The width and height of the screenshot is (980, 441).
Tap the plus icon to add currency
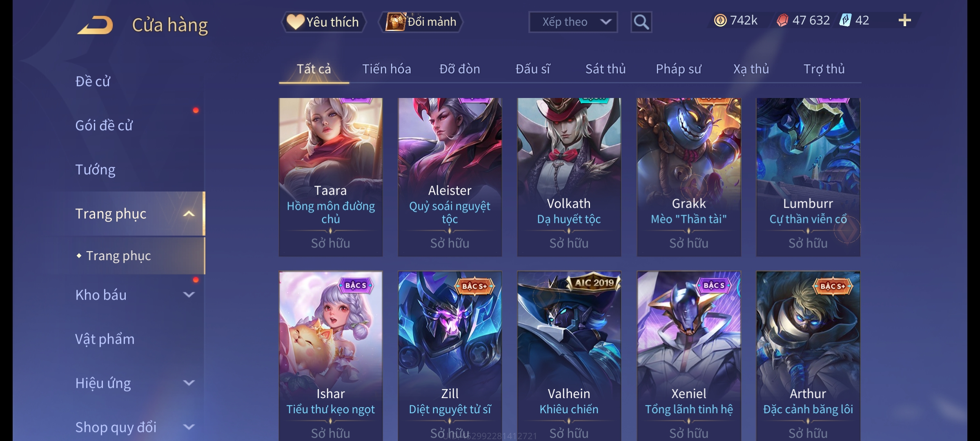tap(905, 20)
